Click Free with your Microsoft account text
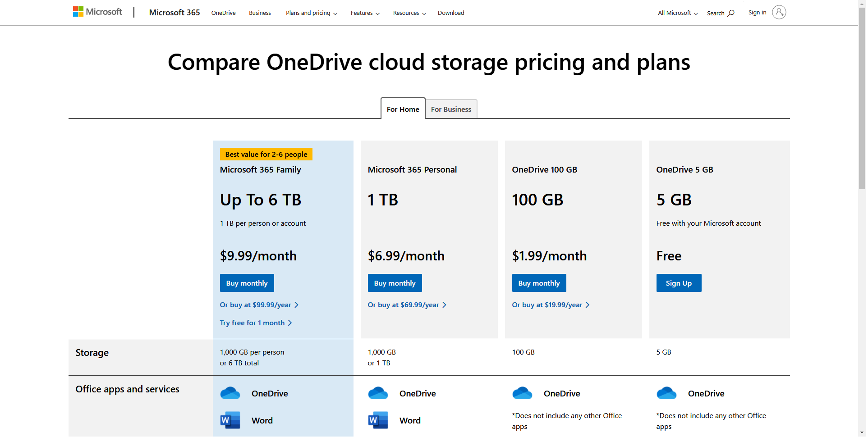 click(x=709, y=223)
